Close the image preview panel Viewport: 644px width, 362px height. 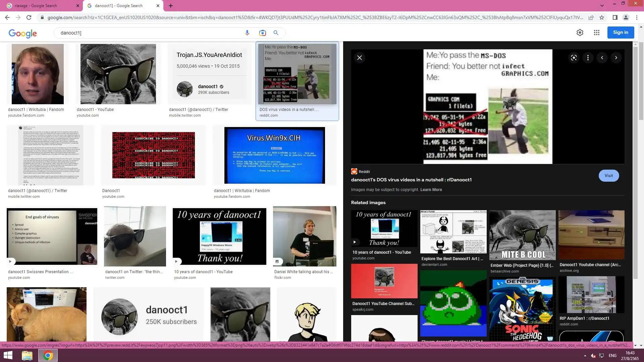[360, 58]
